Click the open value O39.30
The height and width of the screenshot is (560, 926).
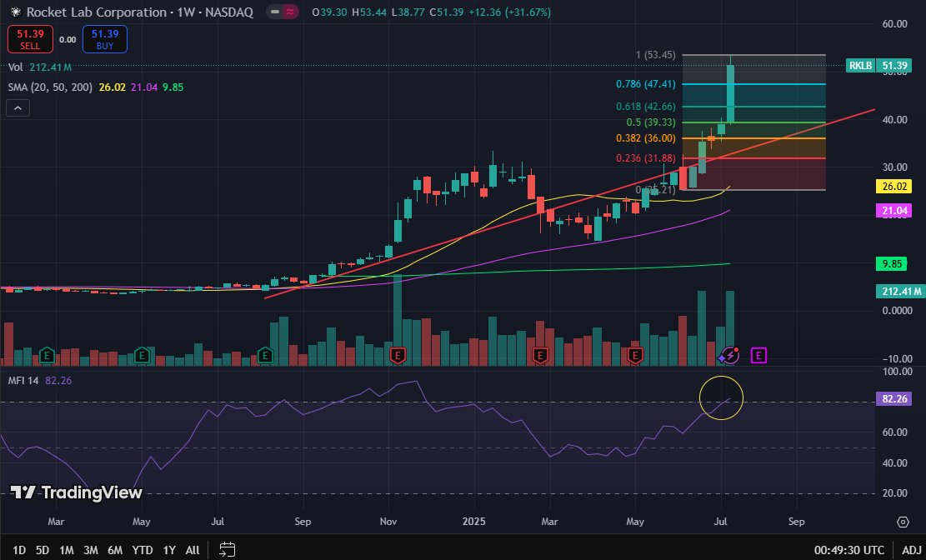330,12
